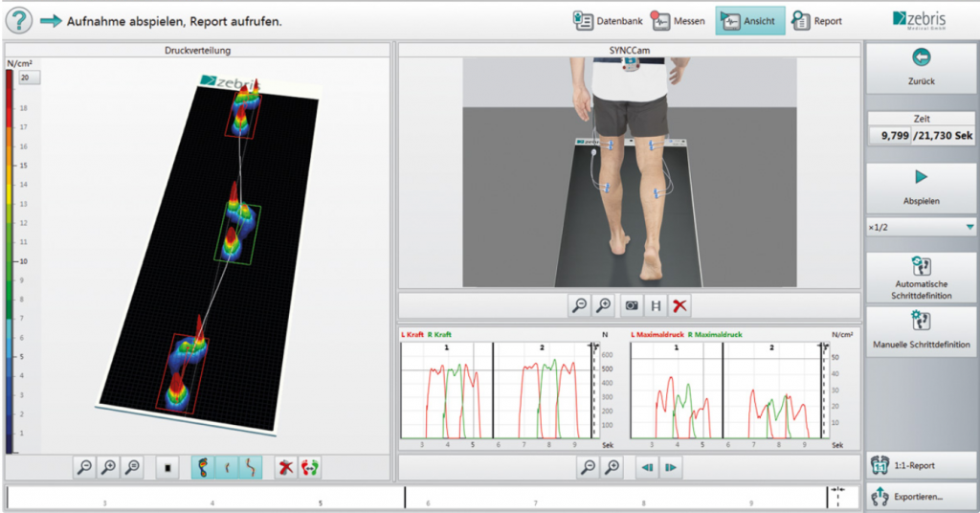Toggle the single gait line display

click(227, 467)
